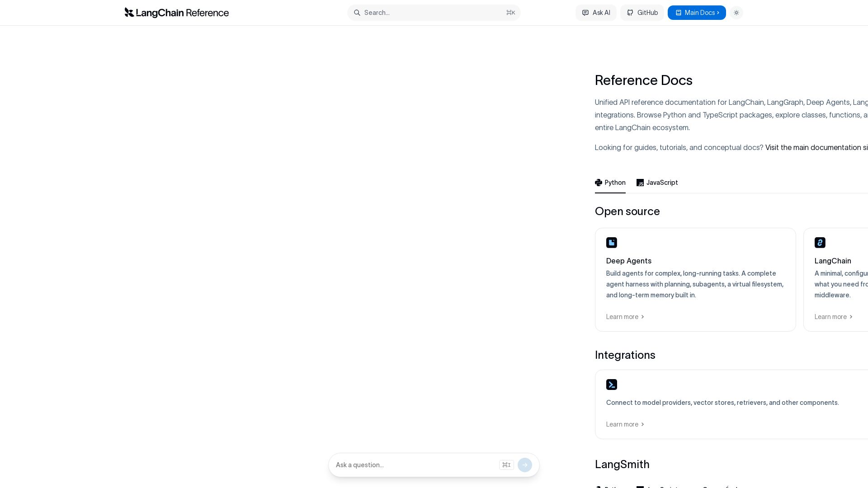Click the LangChain Reference logo
868x488 pixels.
[177, 13]
